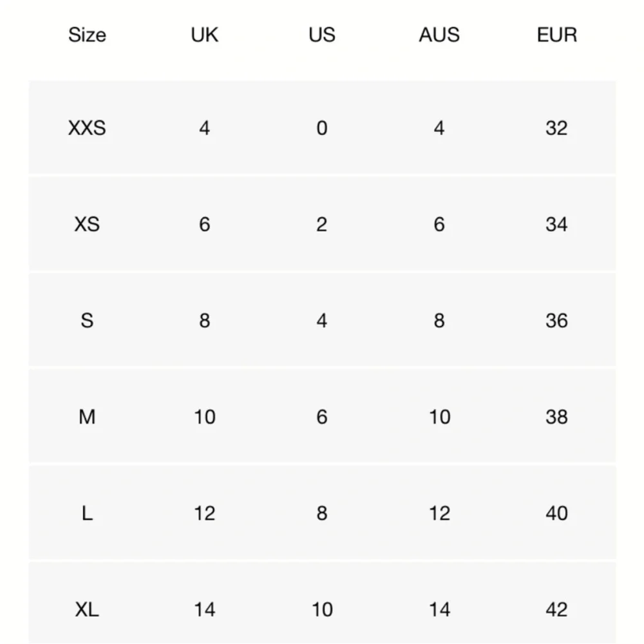Click the US column header
Screen dimensions: 644x644
322,35
